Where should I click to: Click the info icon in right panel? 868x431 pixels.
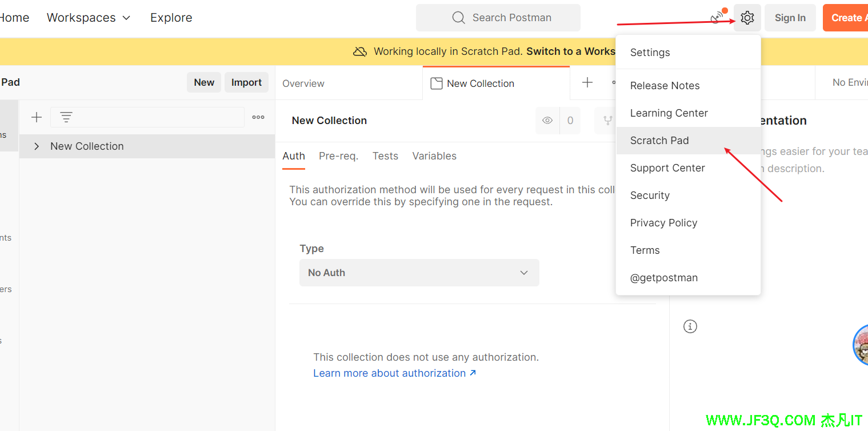point(690,326)
